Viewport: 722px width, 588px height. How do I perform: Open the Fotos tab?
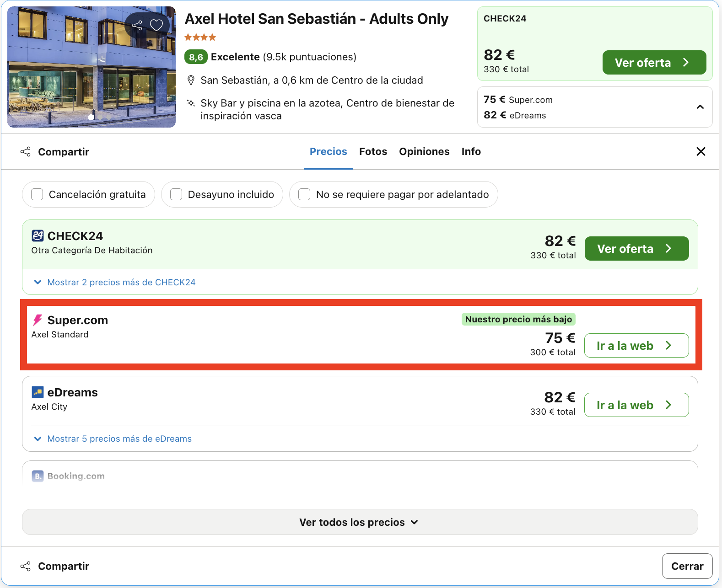(x=373, y=151)
